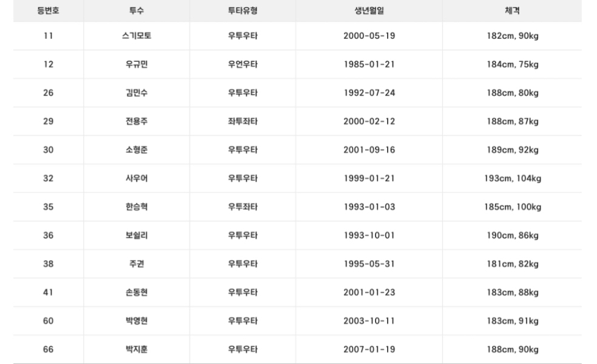Viewport: 597px width, 364px height.
Task: Click the 투타유형 column header
Action: [243, 11]
